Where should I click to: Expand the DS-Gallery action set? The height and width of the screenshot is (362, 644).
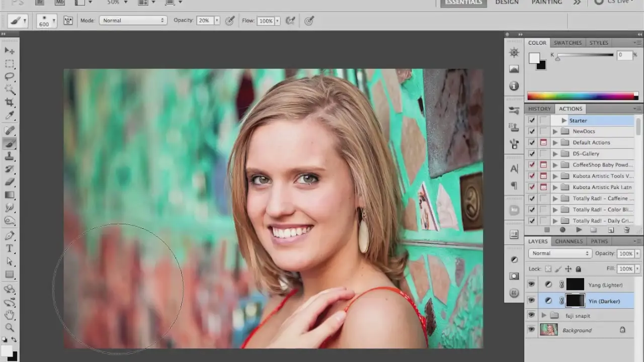[x=555, y=153]
